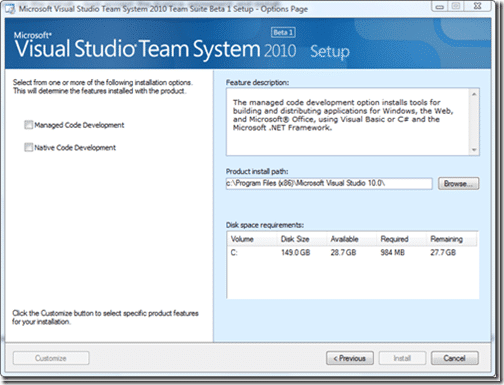504x385 pixels.
Task: Select the Volume column header
Action: click(252, 239)
